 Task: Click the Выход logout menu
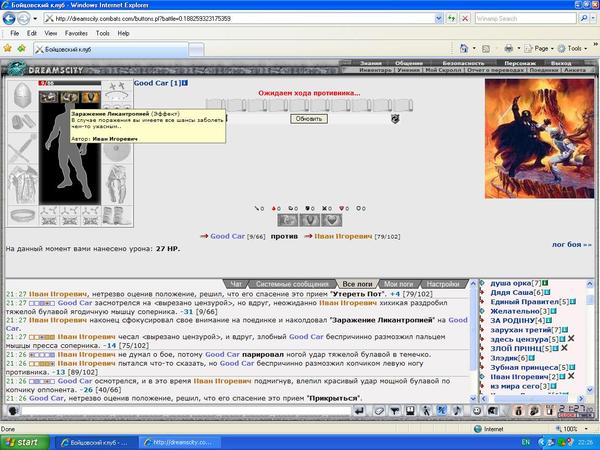point(561,63)
